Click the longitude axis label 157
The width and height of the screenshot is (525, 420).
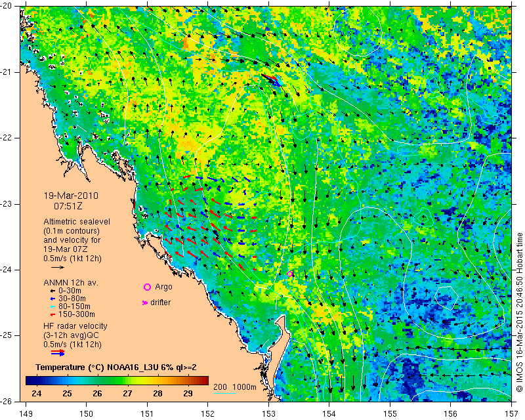(x=512, y=414)
